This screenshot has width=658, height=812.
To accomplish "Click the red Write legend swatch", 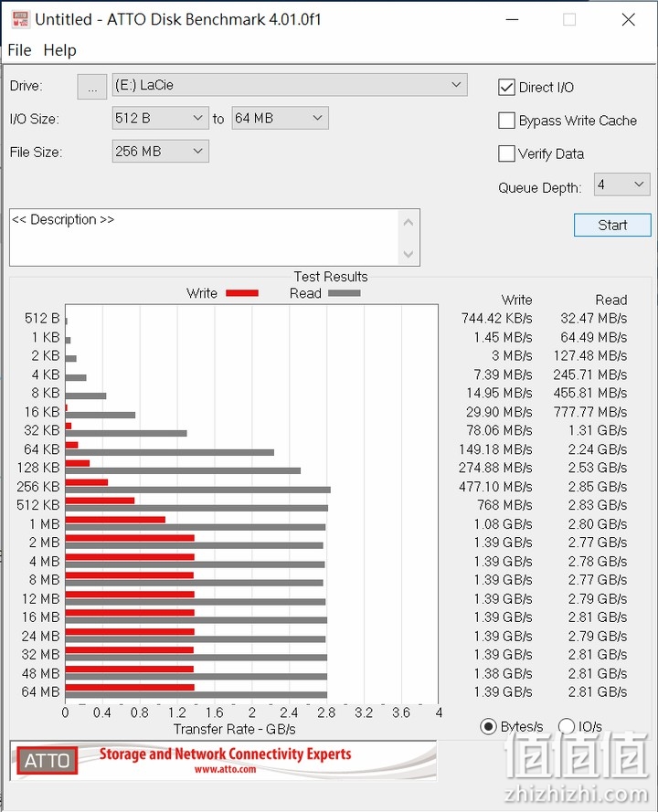I will pos(242,293).
